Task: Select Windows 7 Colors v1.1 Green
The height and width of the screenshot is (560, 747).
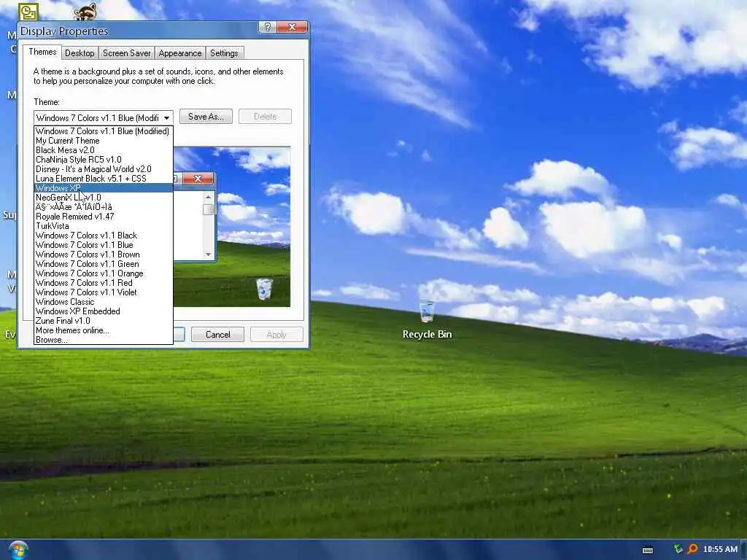Action: pyautogui.click(x=104, y=264)
